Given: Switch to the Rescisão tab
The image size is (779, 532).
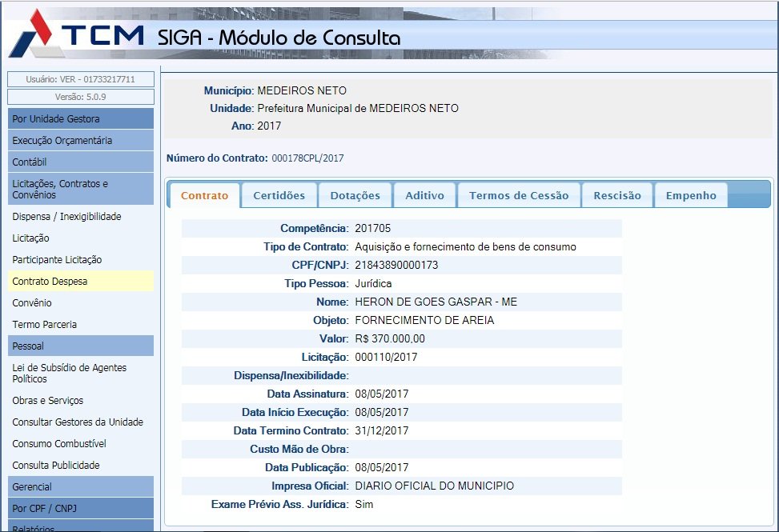Looking at the screenshot, I should [x=616, y=195].
